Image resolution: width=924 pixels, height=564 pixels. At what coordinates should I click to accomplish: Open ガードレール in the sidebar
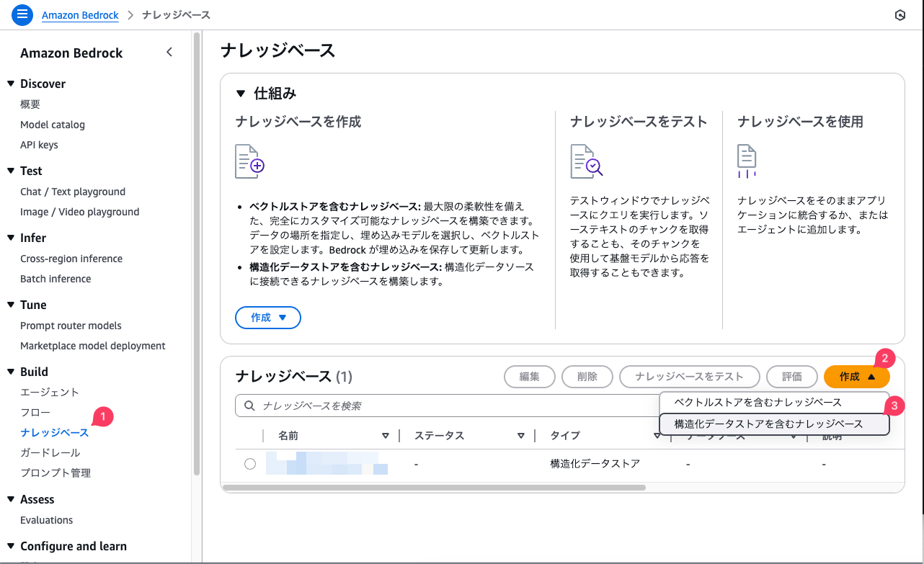tap(50, 453)
